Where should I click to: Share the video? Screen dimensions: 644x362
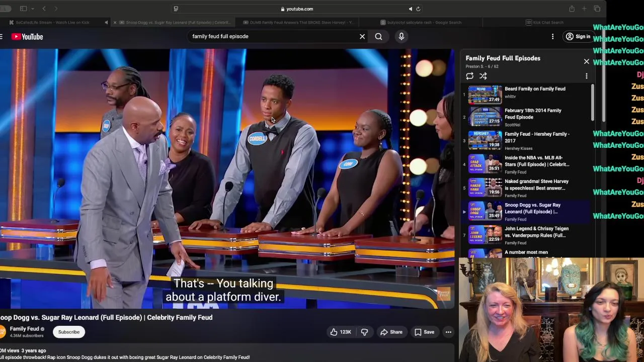pyautogui.click(x=391, y=332)
